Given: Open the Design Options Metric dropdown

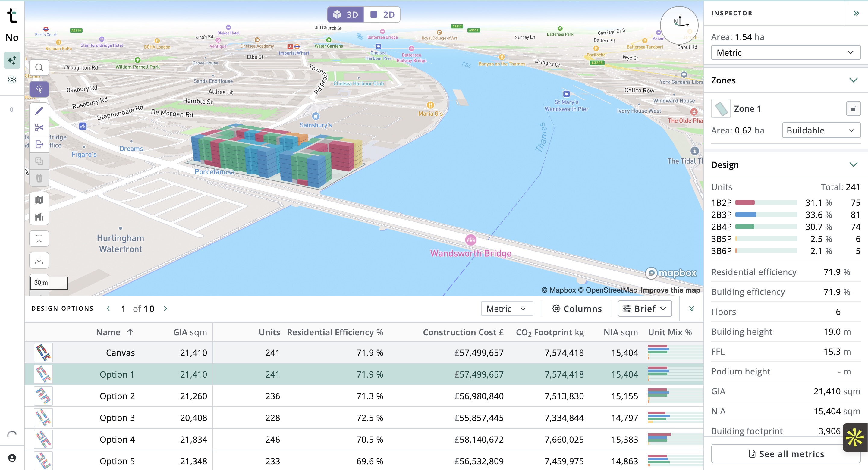Looking at the screenshot, I should point(507,309).
